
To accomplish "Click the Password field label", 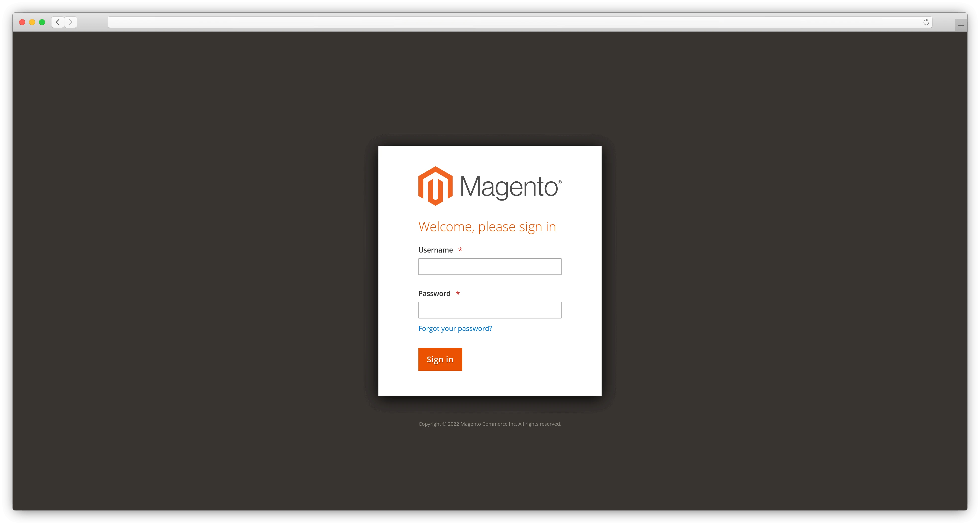I will pos(434,293).
